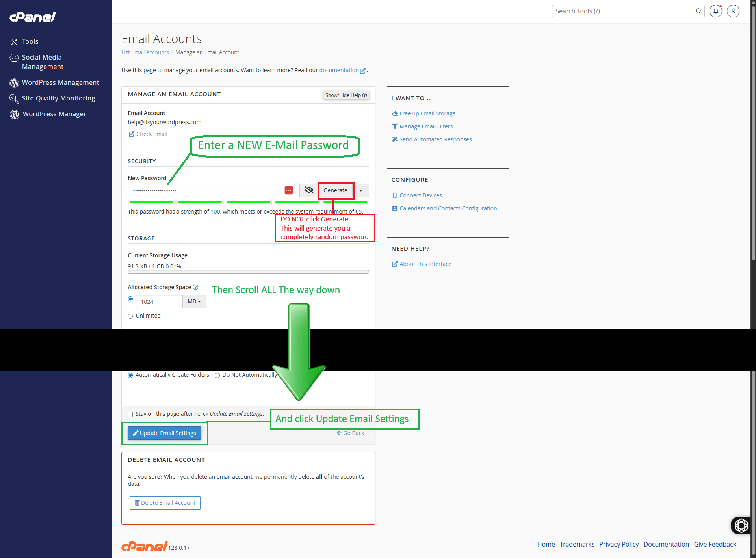756x558 pixels.
Task: Click email address help@fixyourwordpress.com text
Action: 164,122
